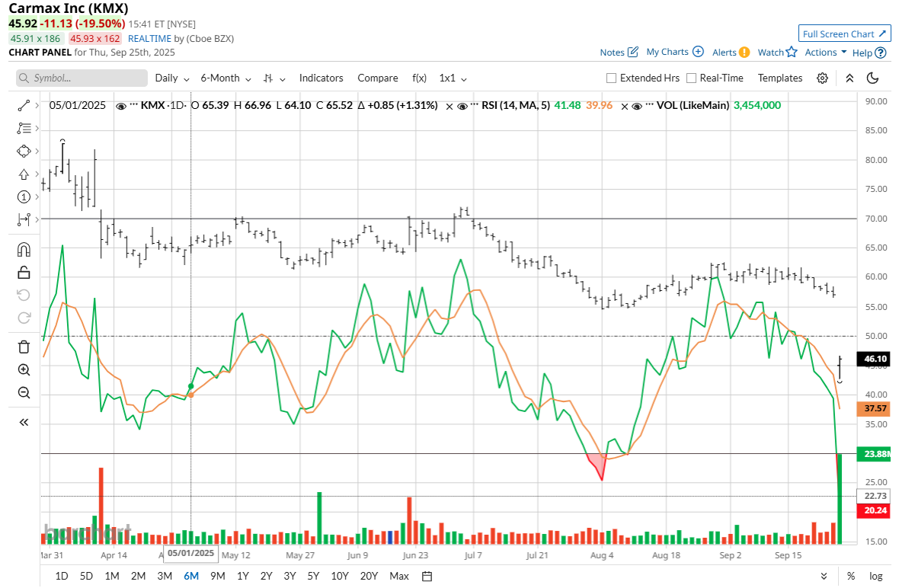The height and width of the screenshot is (588, 915).
Task: Expand the range measure tool group arrow
Action: coord(35,220)
